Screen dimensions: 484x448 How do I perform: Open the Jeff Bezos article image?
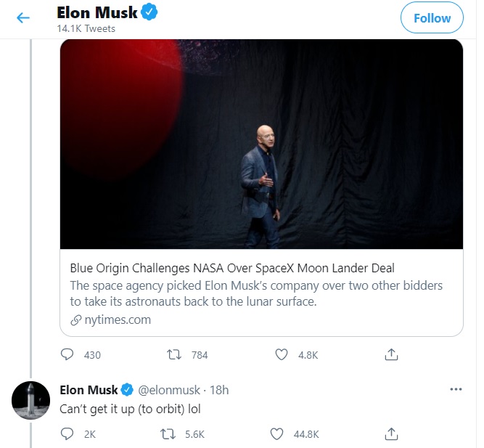click(x=261, y=144)
